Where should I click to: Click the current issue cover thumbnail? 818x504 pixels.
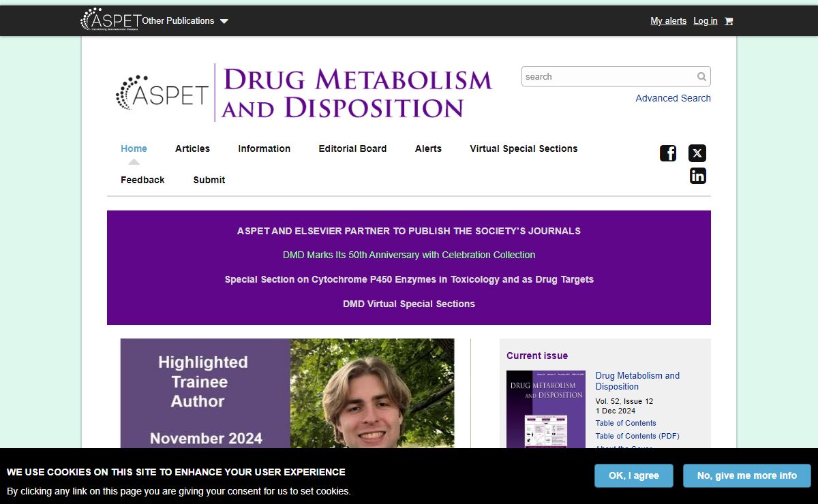coord(545,409)
